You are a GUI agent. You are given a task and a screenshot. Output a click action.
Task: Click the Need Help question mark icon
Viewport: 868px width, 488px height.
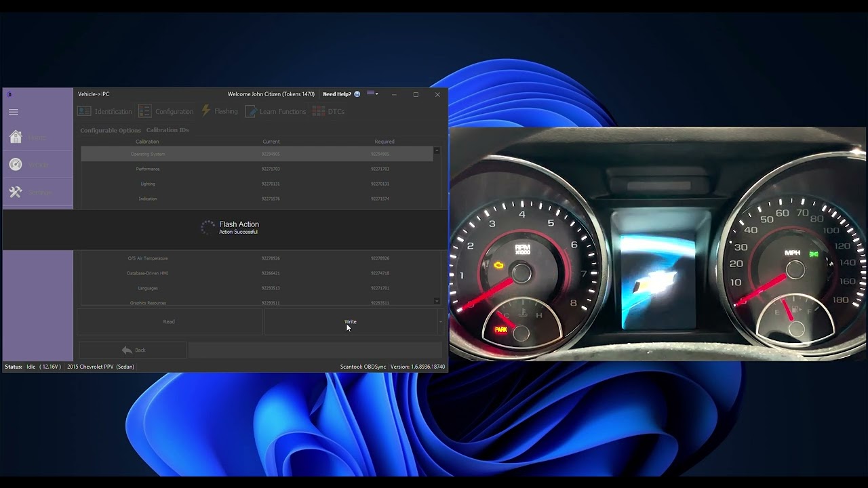(357, 94)
